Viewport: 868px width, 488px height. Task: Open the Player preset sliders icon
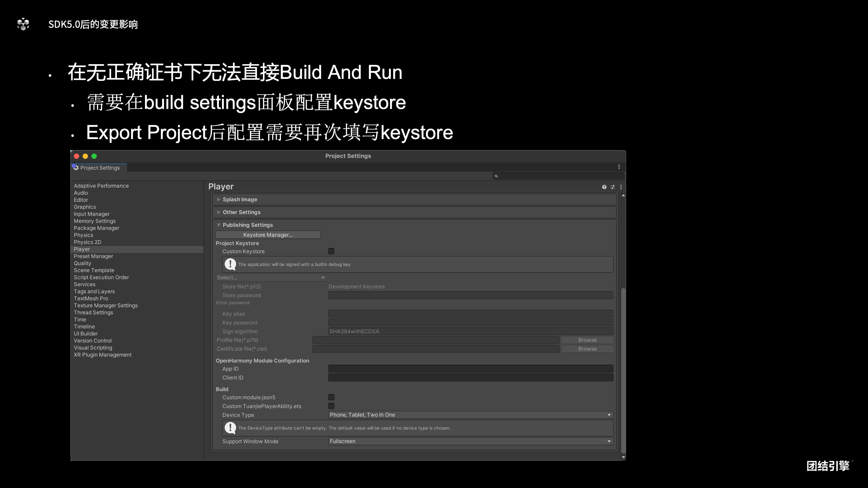613,187
